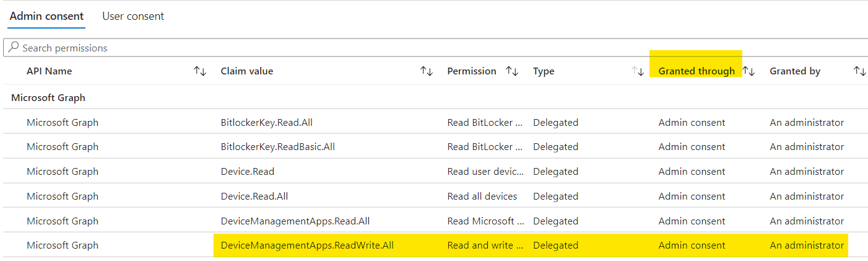Click the Type column header
The image size is (868, 261).
coord(544,71)
